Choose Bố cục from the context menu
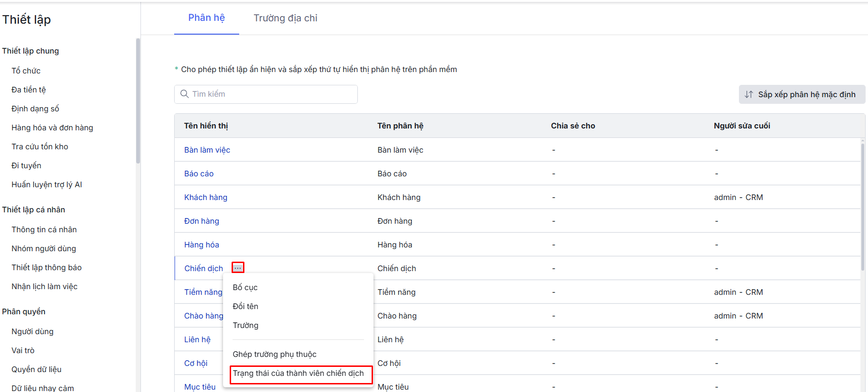Image resolution: width=868 pixels, height=392 pixels. (x=245, y=287)
